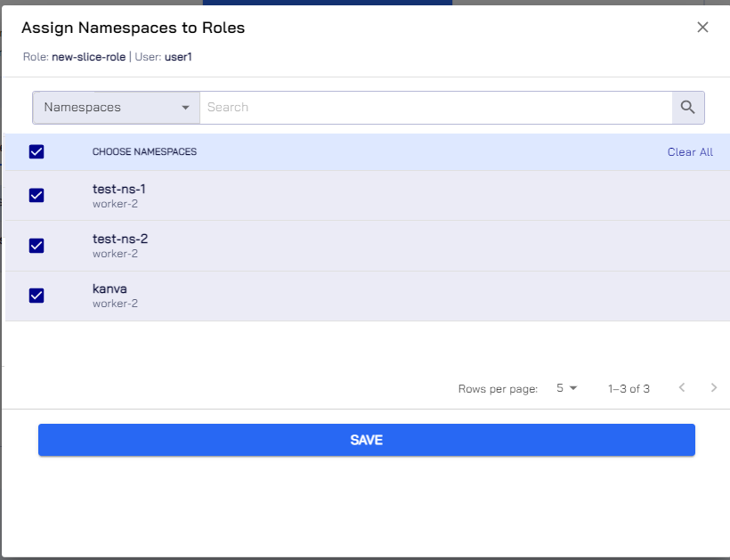Click the search magnifier icon
The image size is (730, 560).
pyautogui.click(x=687, y=108)
